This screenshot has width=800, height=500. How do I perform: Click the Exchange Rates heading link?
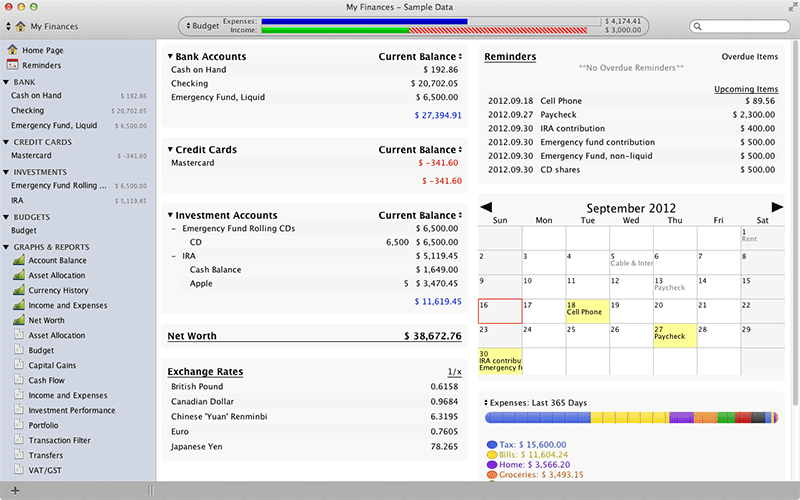click(x=205, y=372)
